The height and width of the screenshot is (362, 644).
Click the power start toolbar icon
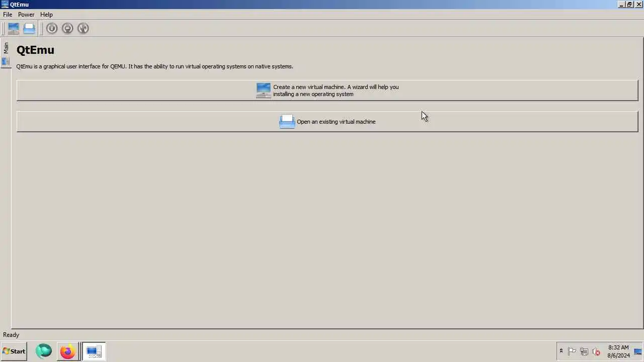click(x=52, y=28)
